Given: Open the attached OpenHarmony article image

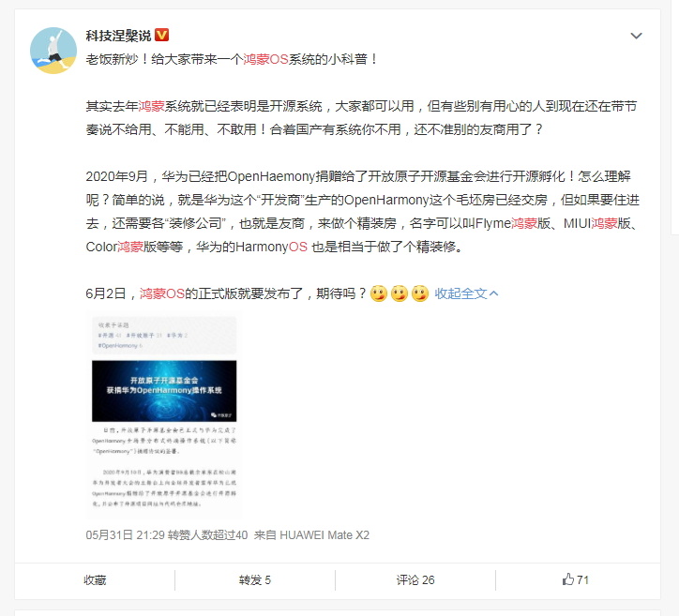Looking at the screenshot, I should 164,413.
